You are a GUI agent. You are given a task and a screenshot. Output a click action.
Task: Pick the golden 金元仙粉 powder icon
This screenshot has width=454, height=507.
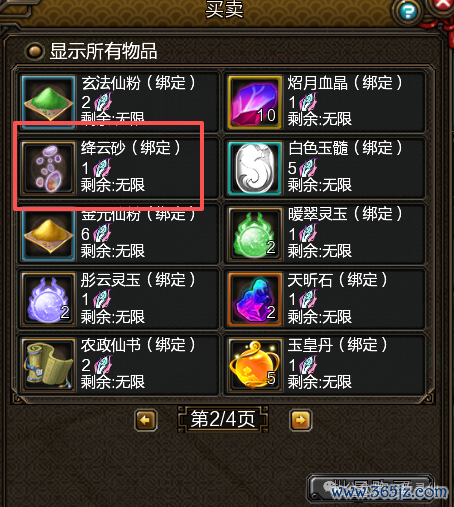click(x=49, y=234)
